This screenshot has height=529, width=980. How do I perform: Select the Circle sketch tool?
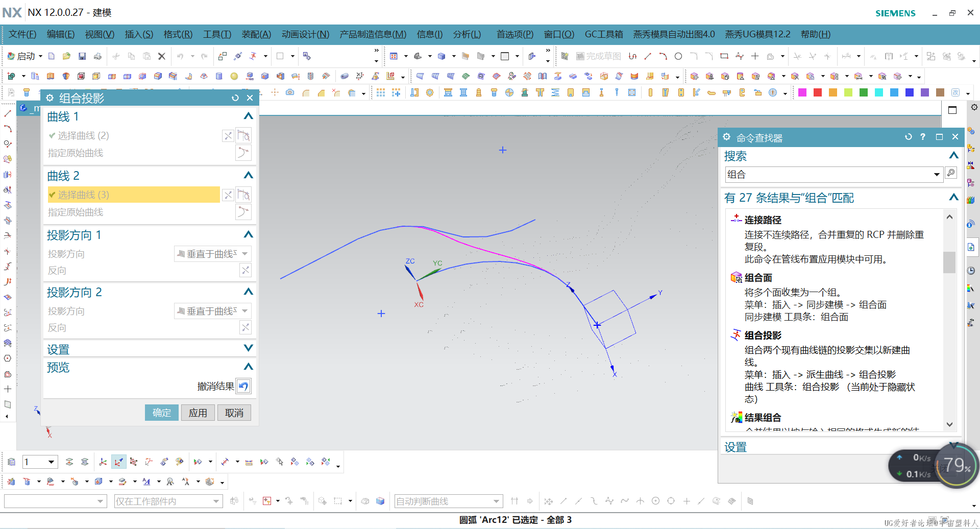click(678, 56)
